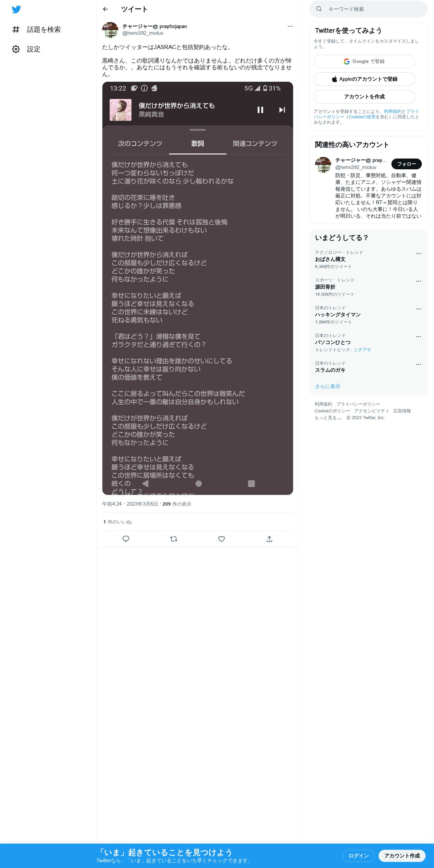Image resolution: width=434 pixels, height=868 pixels.
Task: Open more options for おばさん構文 trend
Action: tap(418, 254)
